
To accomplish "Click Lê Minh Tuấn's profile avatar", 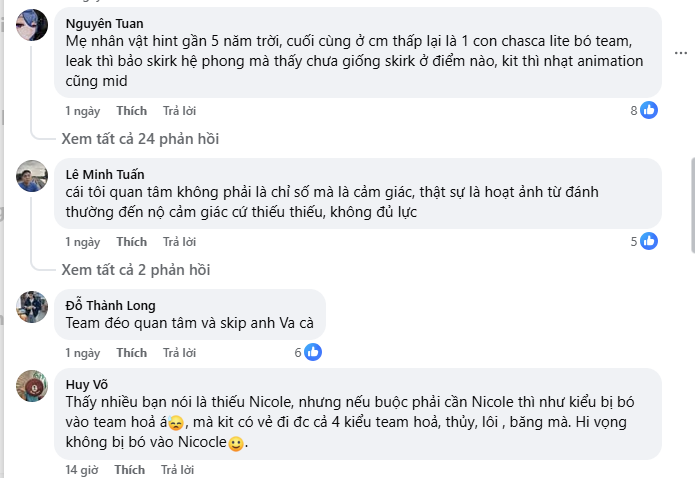I will tap(32, 175).
